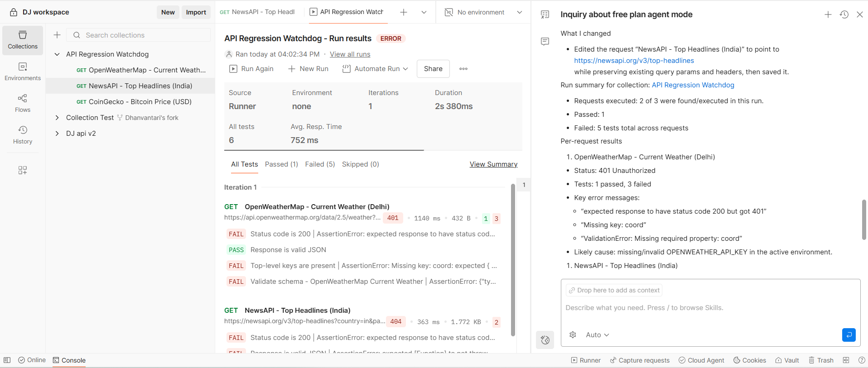Open Trash from the status bar

click(x=821, y=360)
